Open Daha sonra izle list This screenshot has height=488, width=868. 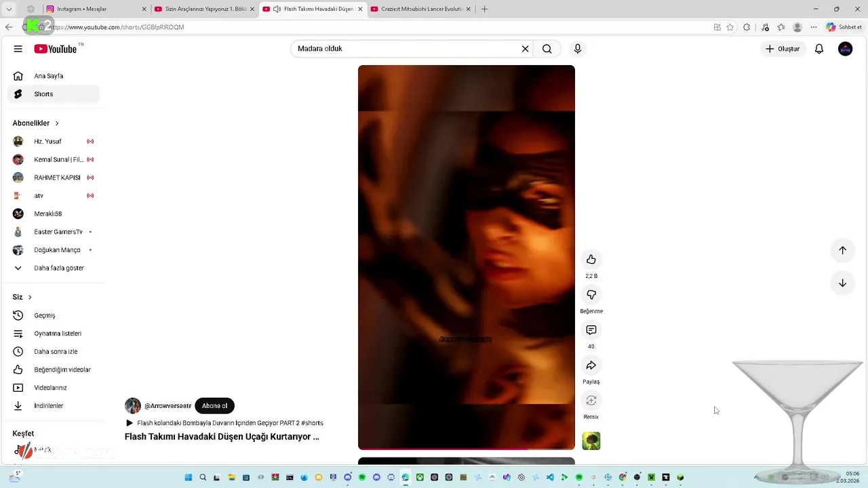[x=53, y=352]
